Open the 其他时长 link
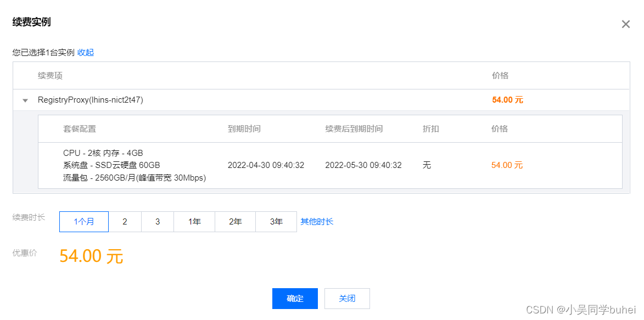 coord(317,222)
